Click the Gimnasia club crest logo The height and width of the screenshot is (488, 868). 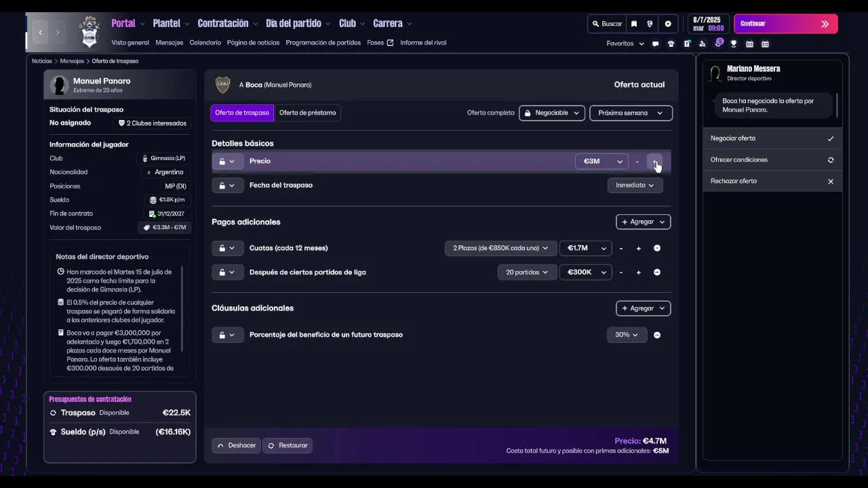click(x=90, y=32)
